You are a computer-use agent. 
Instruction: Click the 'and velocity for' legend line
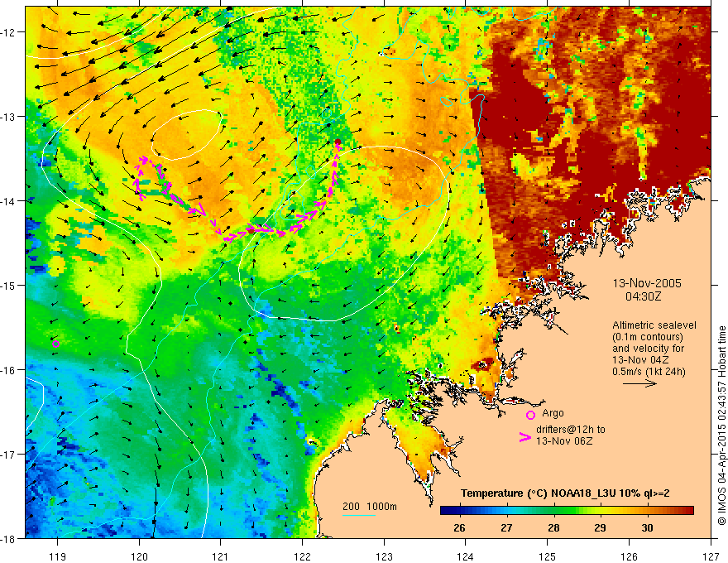[x=649, y=349]
